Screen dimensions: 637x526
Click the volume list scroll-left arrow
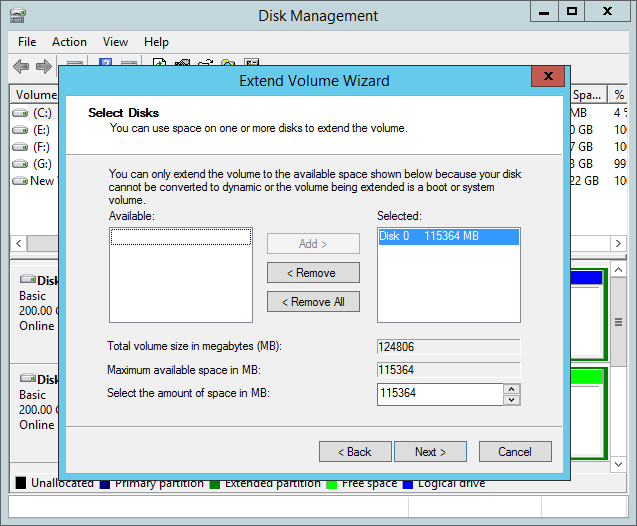[x=19, y=243]
